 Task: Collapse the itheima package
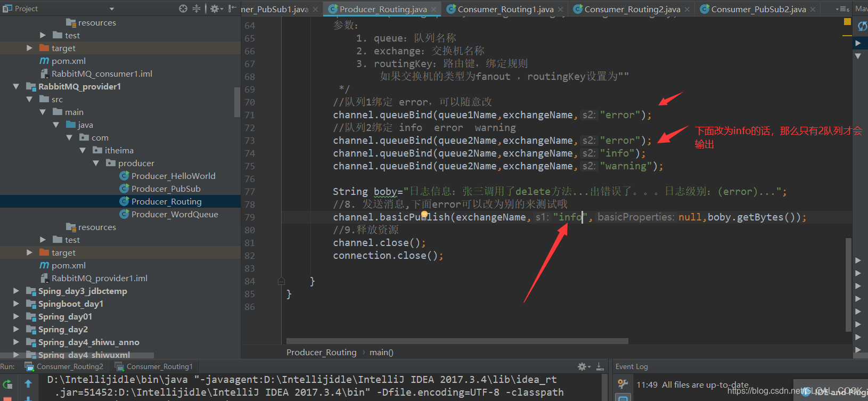pos(83,150)
